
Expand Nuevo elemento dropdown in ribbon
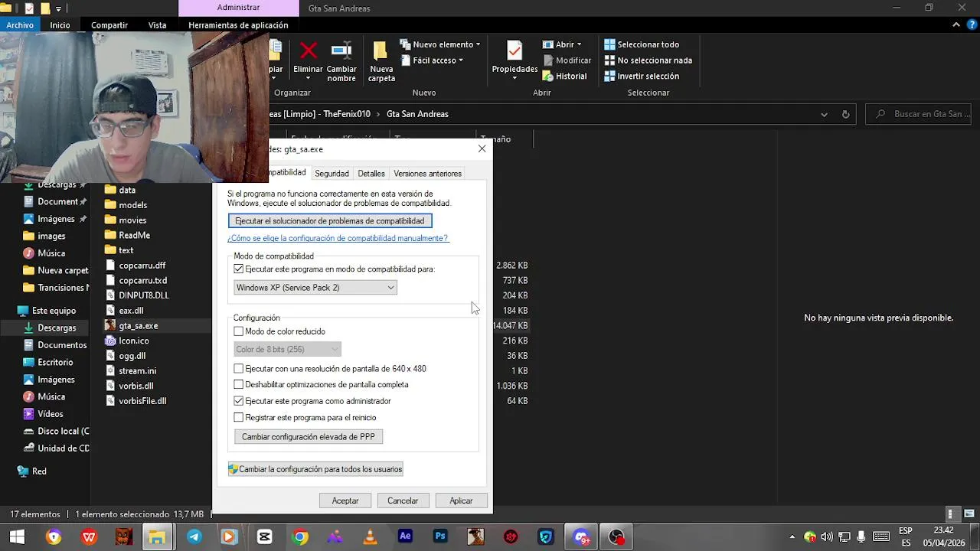478,44
